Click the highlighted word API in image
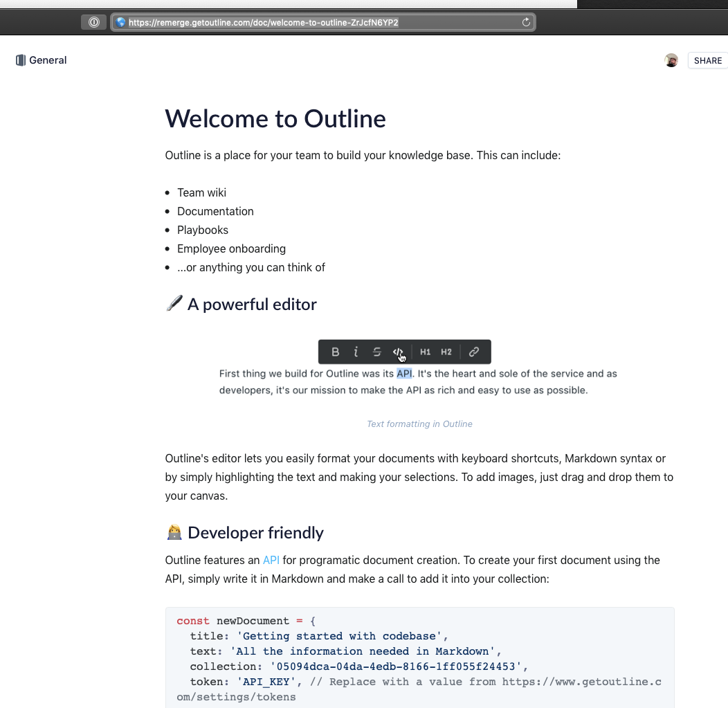 pyautogui.click(x=404, y=374)
